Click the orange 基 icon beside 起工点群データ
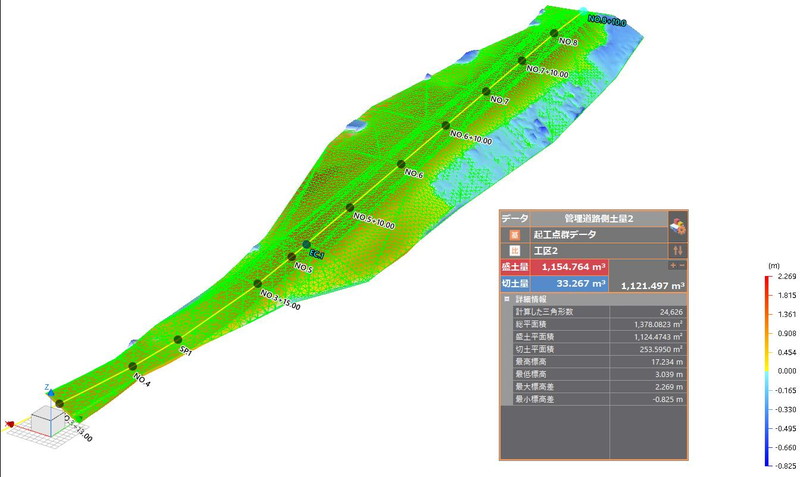The image size is (800, 477). 514,233
